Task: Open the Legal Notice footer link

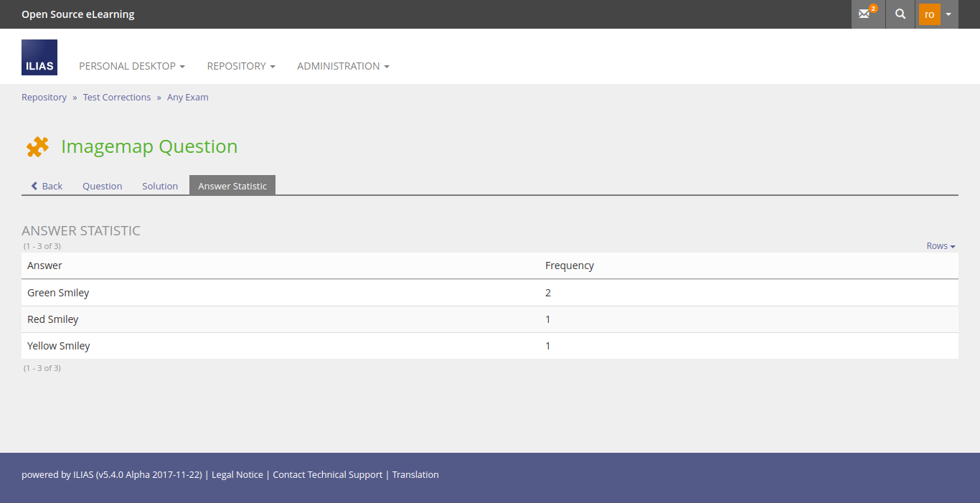Action: coord(237,475)
